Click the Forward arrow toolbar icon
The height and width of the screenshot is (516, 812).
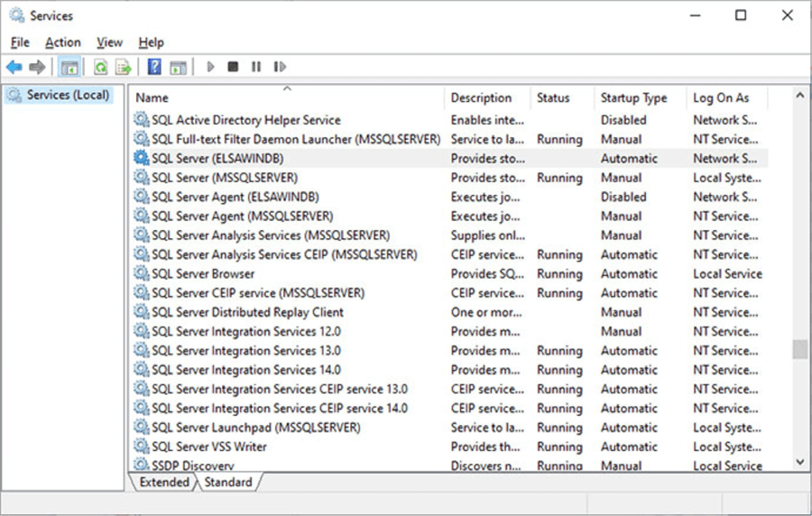37,67
